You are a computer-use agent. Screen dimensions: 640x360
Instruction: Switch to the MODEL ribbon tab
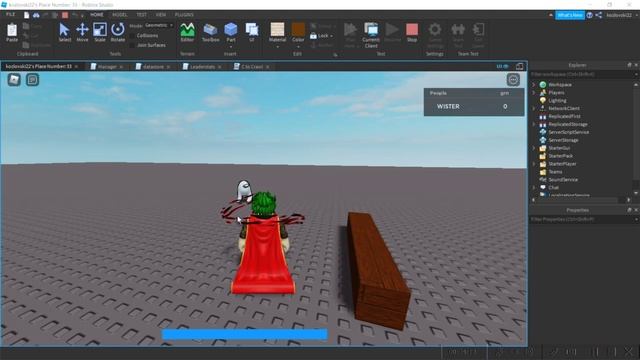[120, 15]
